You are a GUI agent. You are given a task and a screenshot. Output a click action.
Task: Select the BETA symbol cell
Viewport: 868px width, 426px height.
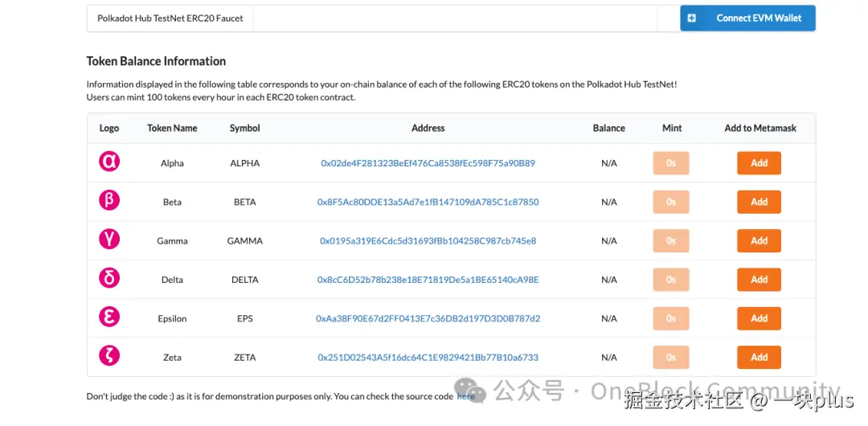244,203
